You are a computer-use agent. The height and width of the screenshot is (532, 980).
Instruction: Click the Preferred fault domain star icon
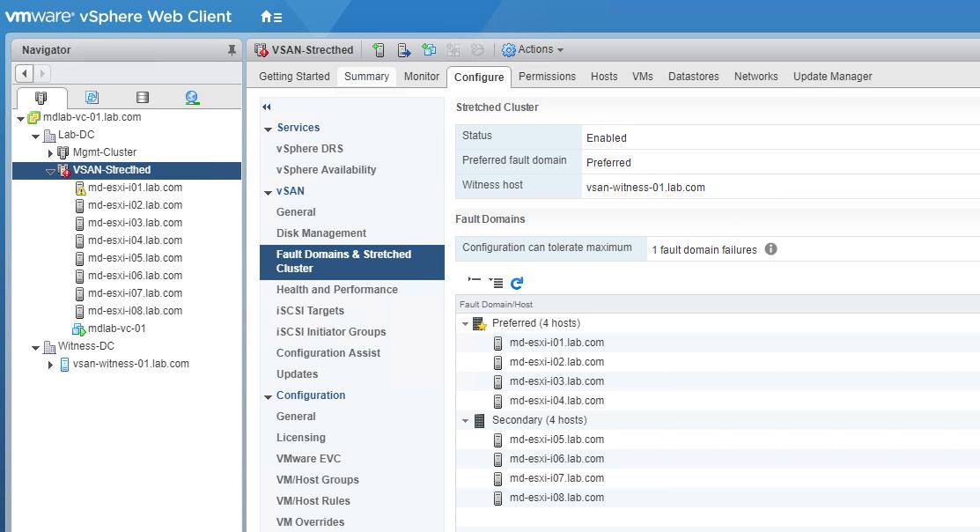[x=480, y=323]
